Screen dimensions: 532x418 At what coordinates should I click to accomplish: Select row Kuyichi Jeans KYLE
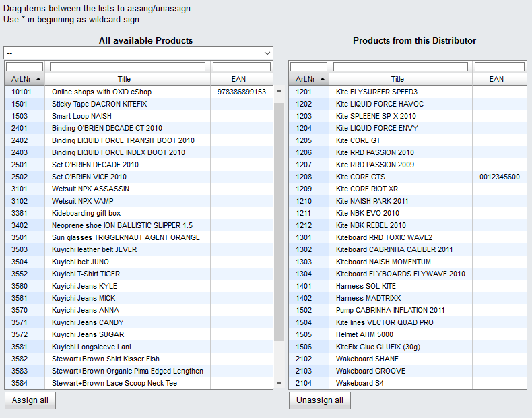[139, 287]
